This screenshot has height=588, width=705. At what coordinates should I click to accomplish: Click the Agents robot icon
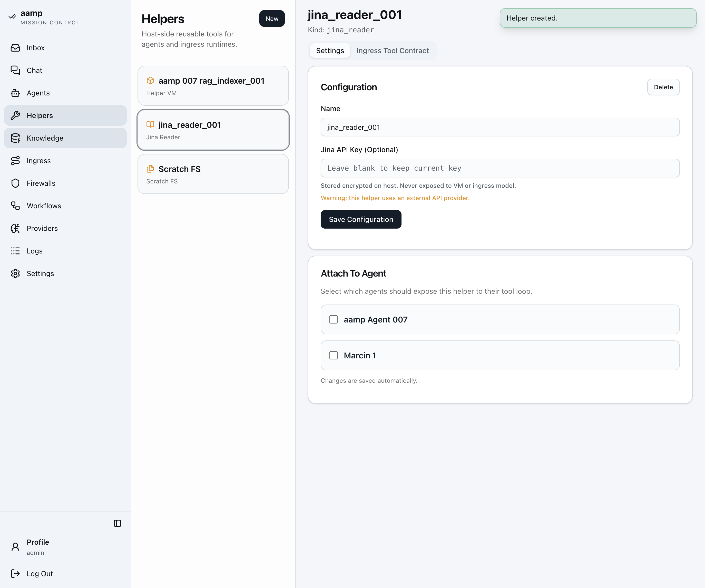pyautogui.click(x=15, y=93)
